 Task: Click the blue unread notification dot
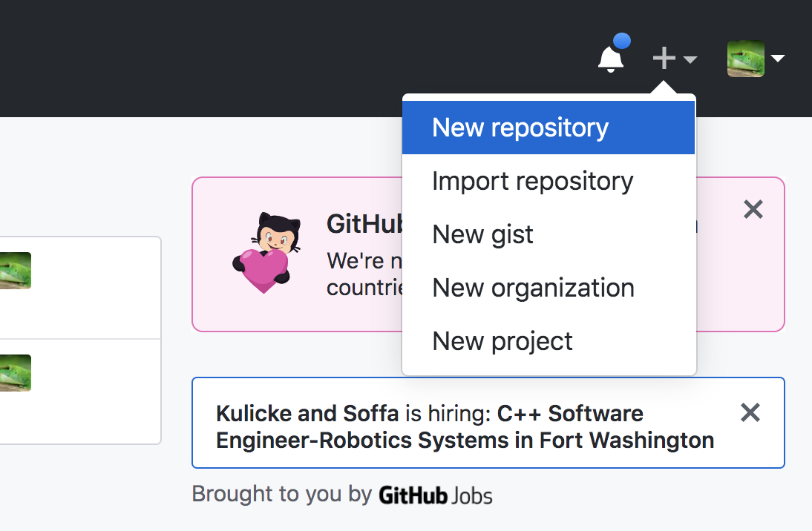click(x=623, y=41)
